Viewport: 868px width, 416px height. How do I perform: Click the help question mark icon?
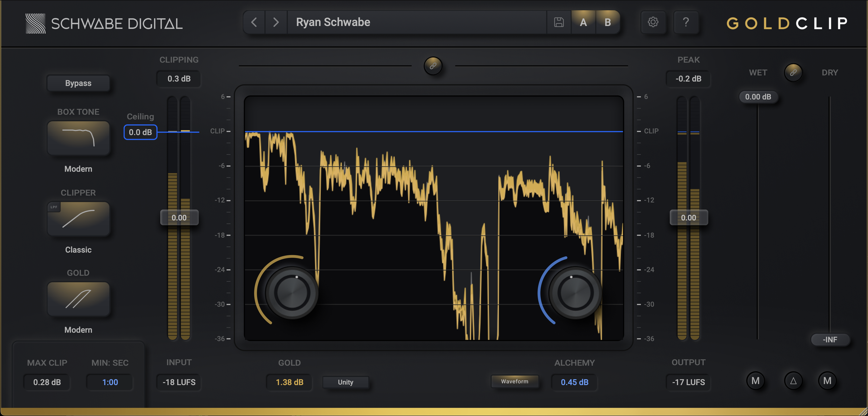[686, 22]
